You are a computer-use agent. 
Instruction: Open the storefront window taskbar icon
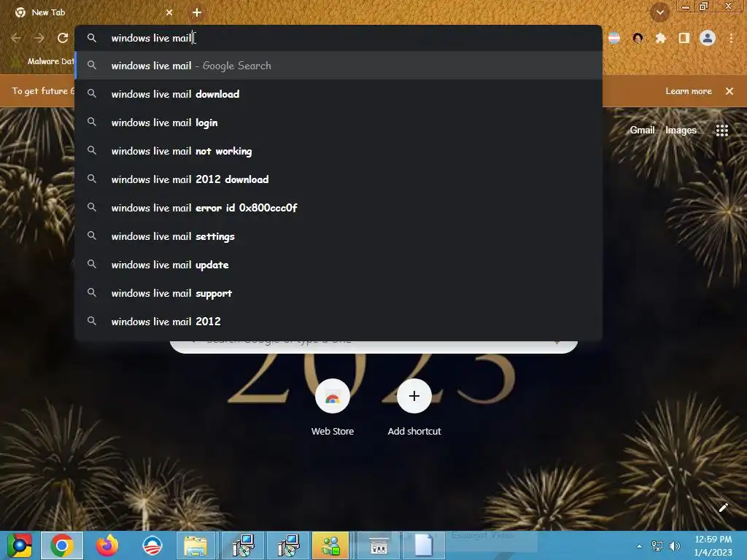coord(379,545)
